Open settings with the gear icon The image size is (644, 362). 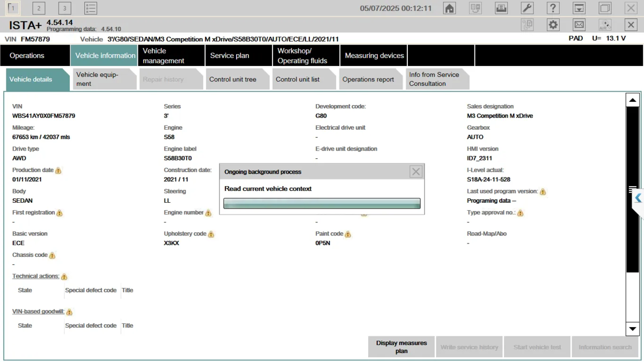pyautogui.click(x=553, y=25)
